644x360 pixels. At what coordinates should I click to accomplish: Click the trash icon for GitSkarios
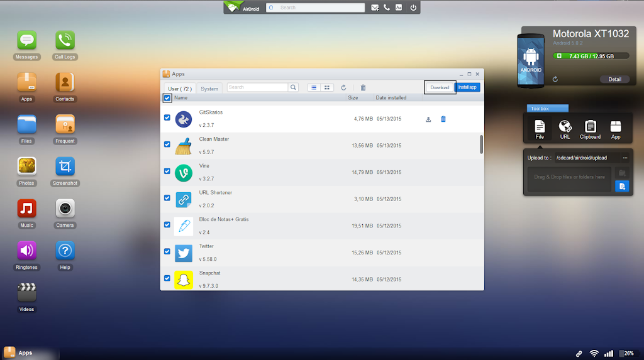443,119
